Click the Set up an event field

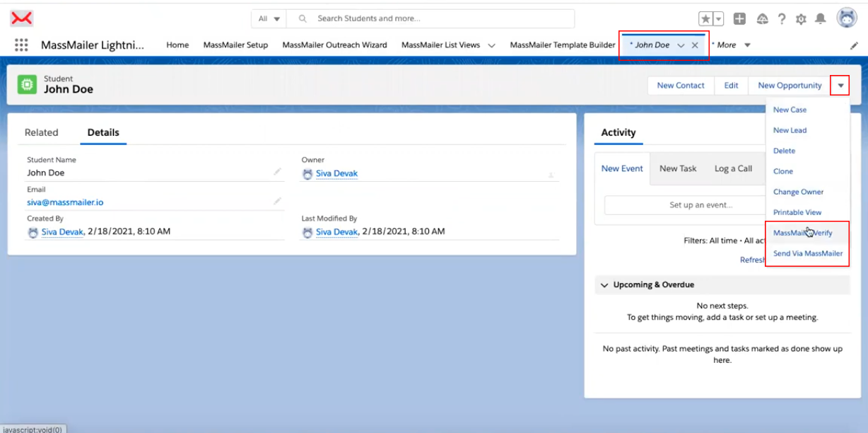tap(686, 205)
